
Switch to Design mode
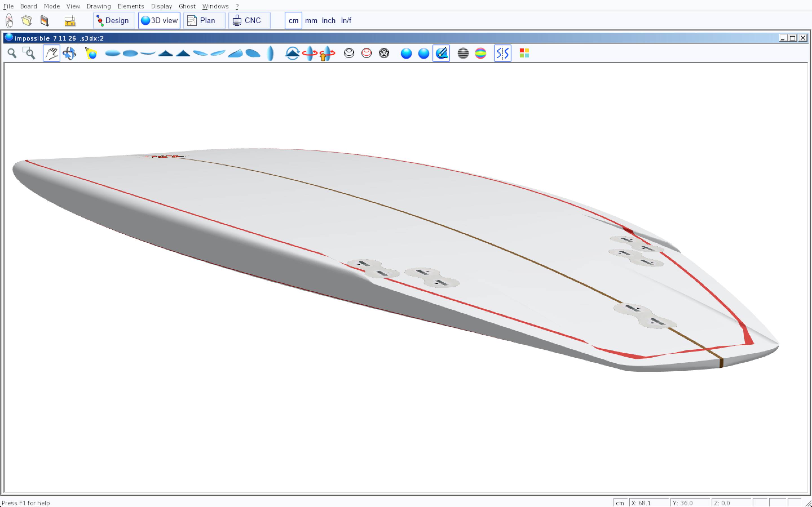pyautogui.click(x=114, y=21)
